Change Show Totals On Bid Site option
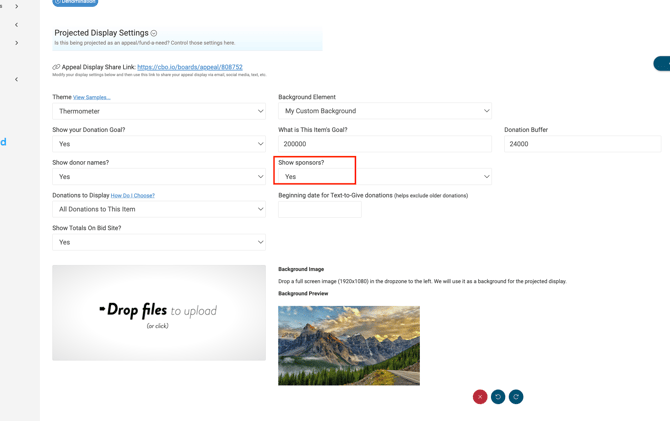This screenshot has width=670, height=421. 159,242
